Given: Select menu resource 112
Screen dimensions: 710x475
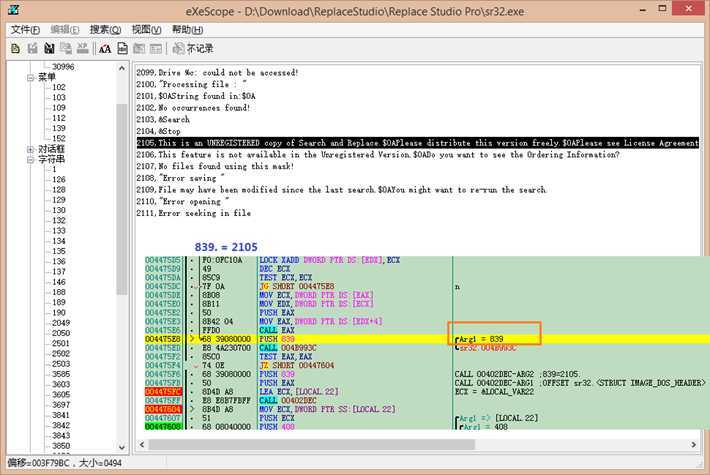Looking at the screenshot, I should point(59,118).
